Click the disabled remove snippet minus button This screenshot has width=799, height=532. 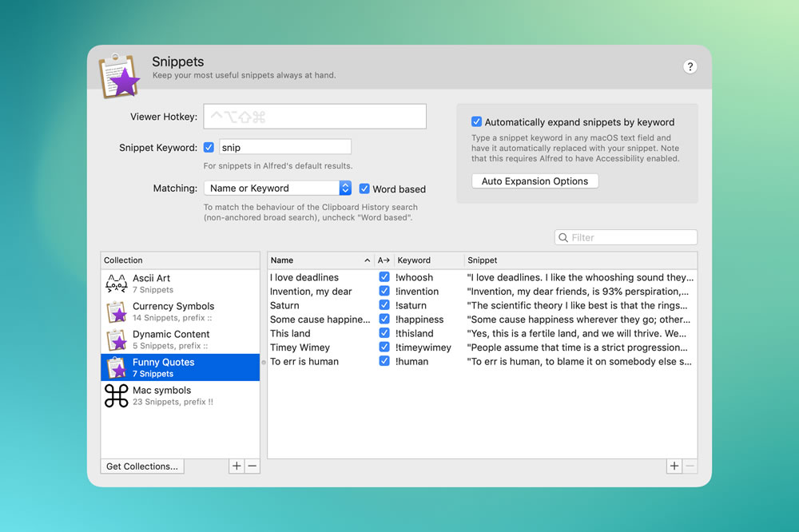coord(690,466)
